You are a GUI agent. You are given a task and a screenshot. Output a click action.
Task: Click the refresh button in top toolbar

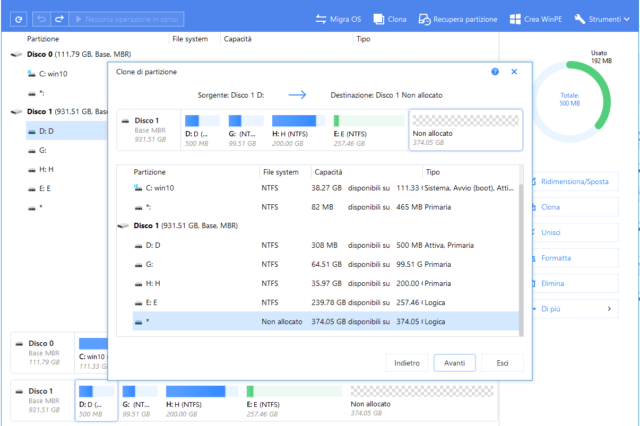(20, 19)
